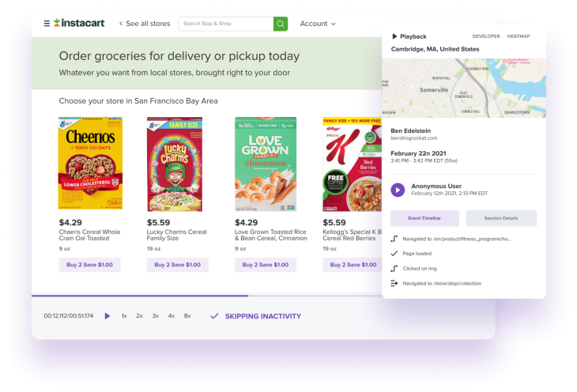The height and width of the screenshot is (392, 577).
Task: Play the session from the bottom playback bar
Action: [x=107, y=316]
